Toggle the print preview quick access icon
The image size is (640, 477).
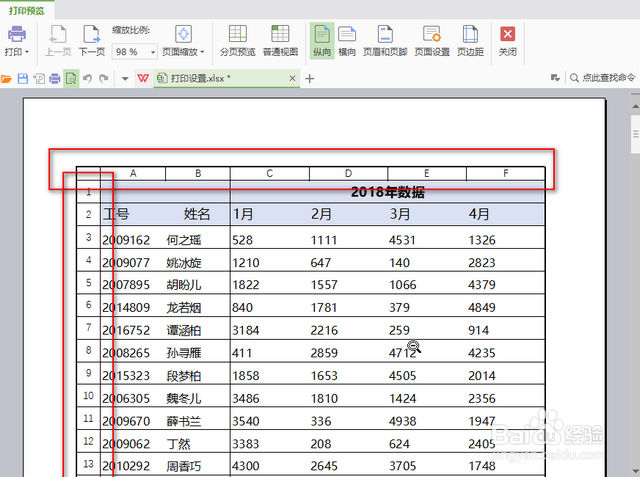[71, 78]
